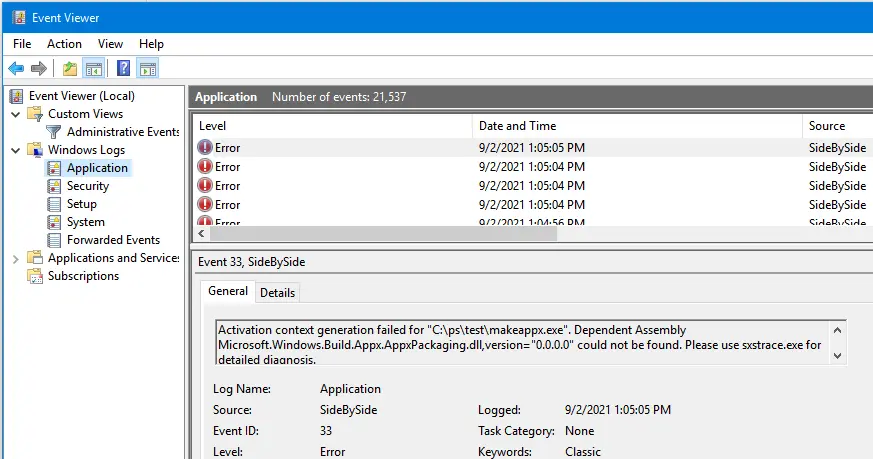
Task: Click the Administrative Events filter icon
Action: [x=53, y=132]
